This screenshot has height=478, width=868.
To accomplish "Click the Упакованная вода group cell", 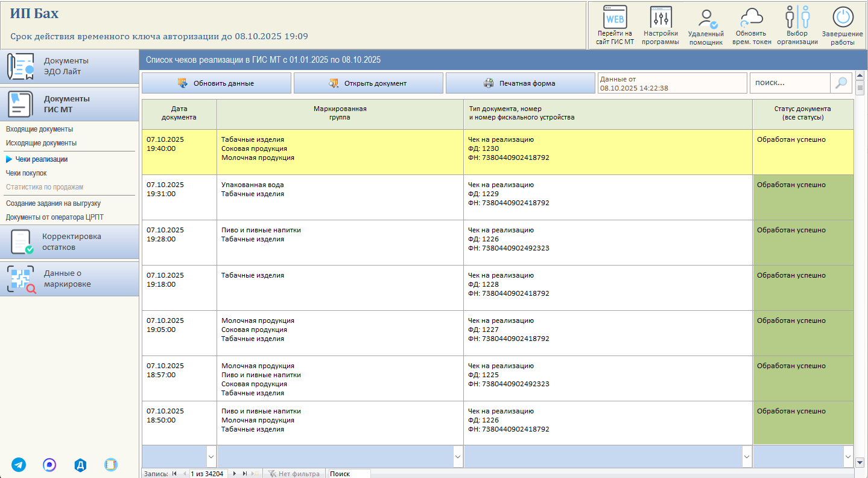I will (340, 197).
